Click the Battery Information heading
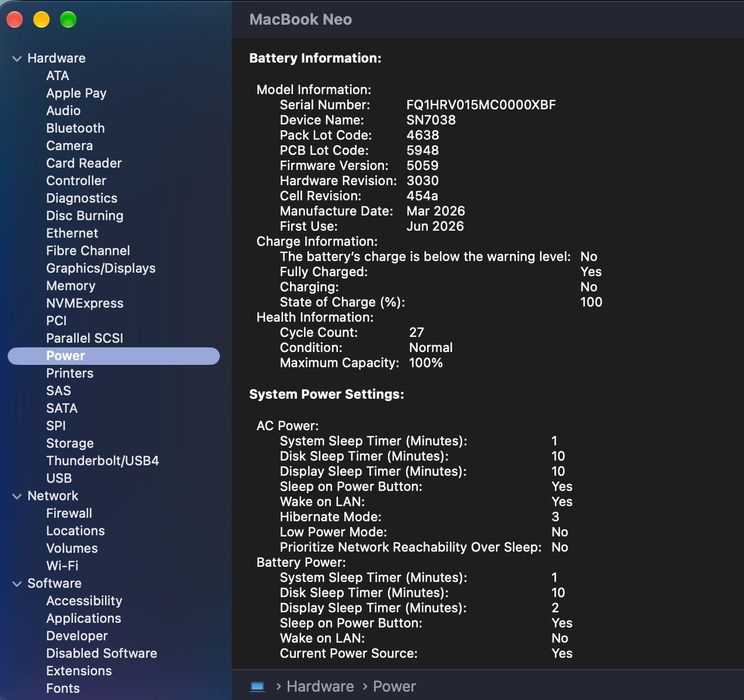The image size is (744, 700). coord(315,58)
